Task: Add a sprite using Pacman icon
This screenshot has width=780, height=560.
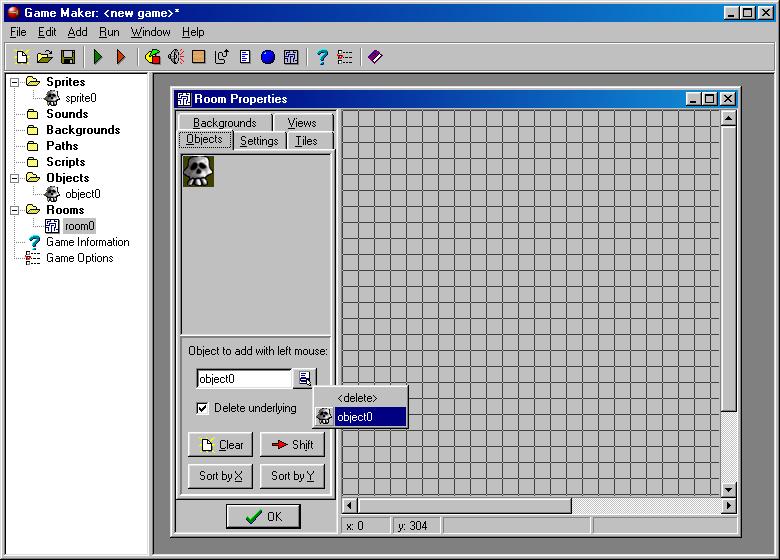Action: [152, 57]
